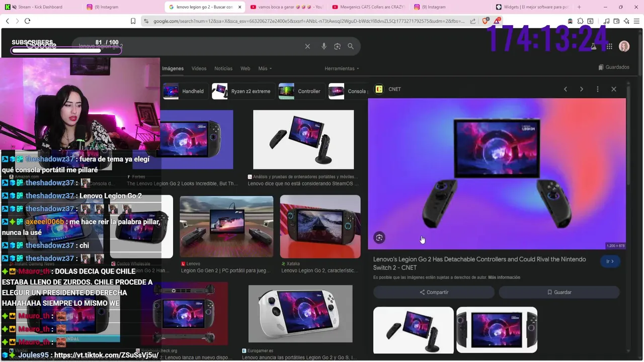Open the Análisis y pruebas de ordenadores result
This screenshot has width=644, height=362.
[x=303, y=140]
